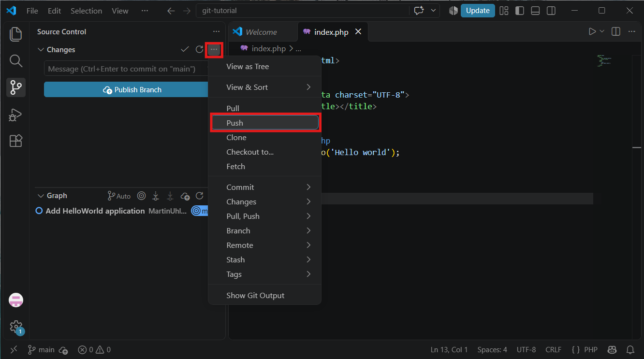Viewport: 644px width, 359px height.
Task: Click the Update button in title bar
Action: (x=478, y=11)
